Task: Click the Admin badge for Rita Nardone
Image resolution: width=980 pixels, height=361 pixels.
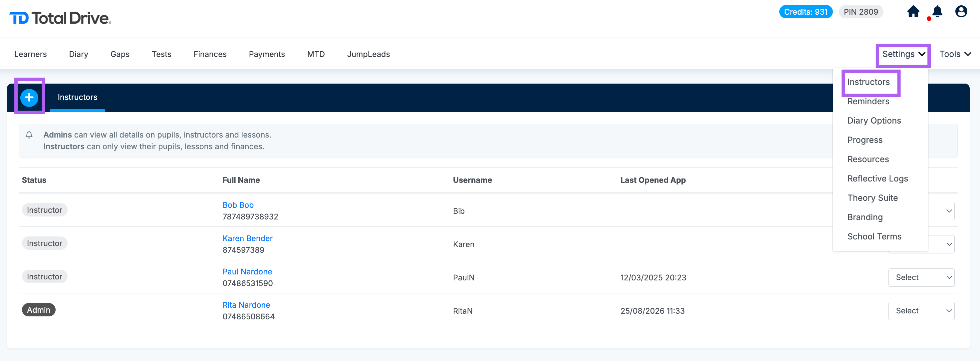Action: click(39, 310)
